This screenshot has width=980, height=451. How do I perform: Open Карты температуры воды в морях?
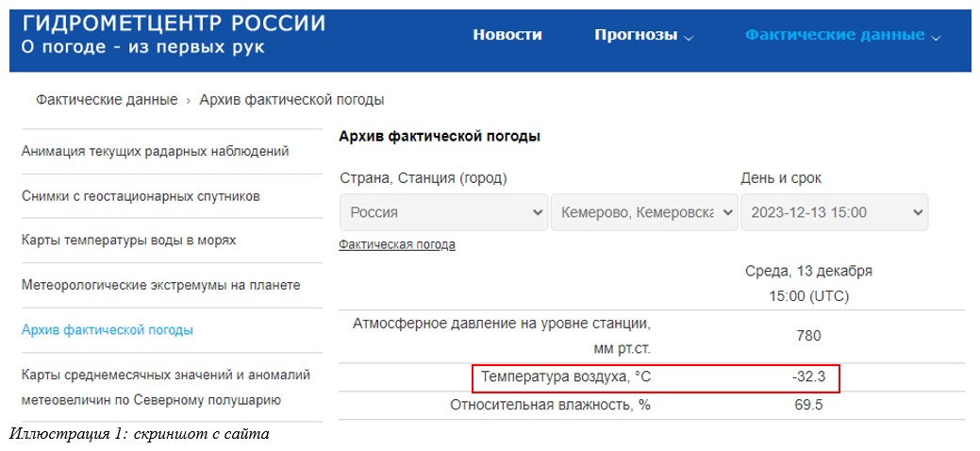129,241
